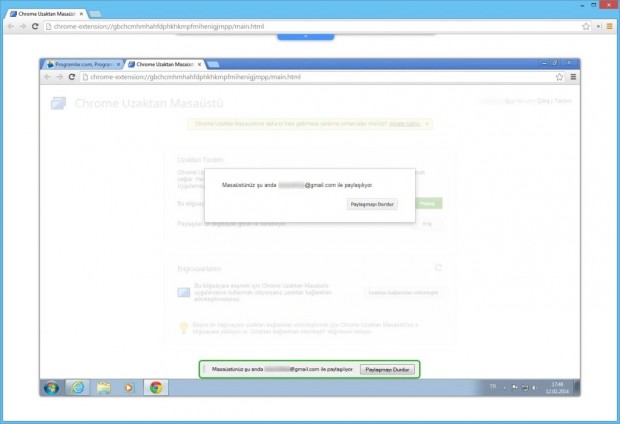Dismiss survey banner with x
The height and width of the screenshot is (424, 620).
427,124
